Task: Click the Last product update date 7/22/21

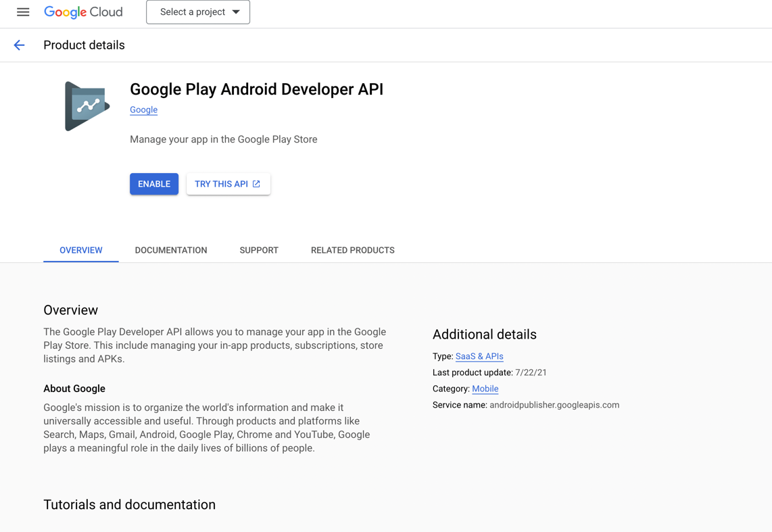Action: (531, 372)
